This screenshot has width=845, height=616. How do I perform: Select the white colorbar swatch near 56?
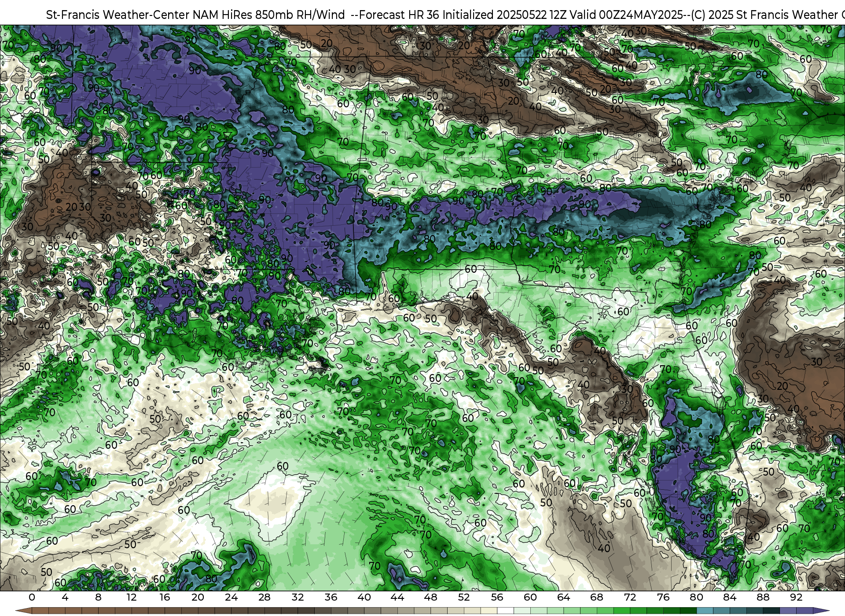click(505, 611)
